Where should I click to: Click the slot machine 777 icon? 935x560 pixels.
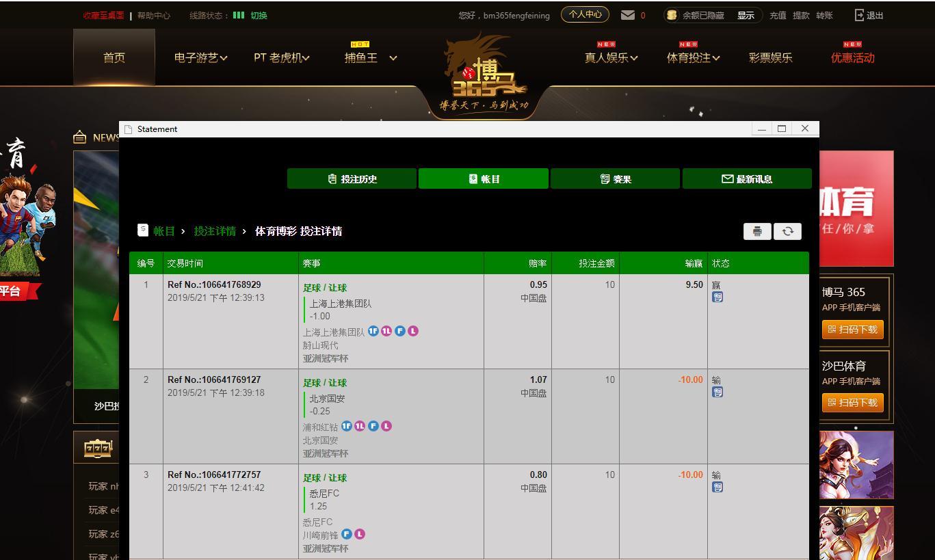click(x=98, y=448)
